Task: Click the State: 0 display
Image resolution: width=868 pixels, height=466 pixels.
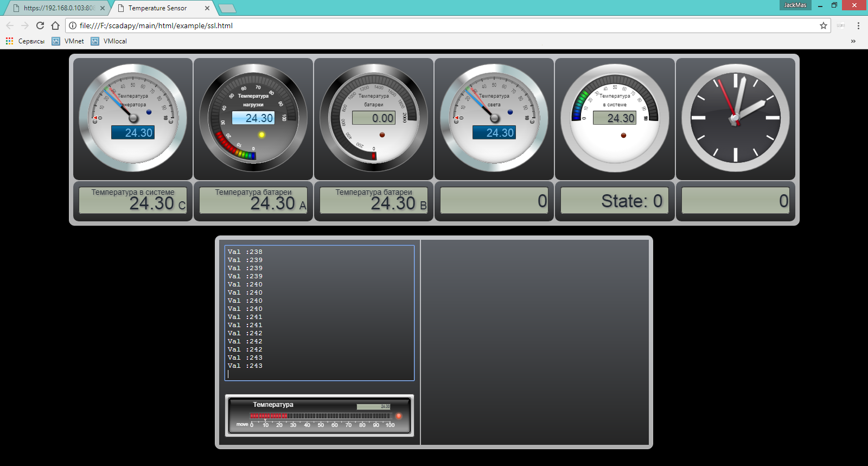Action: [x=615, y=200]
